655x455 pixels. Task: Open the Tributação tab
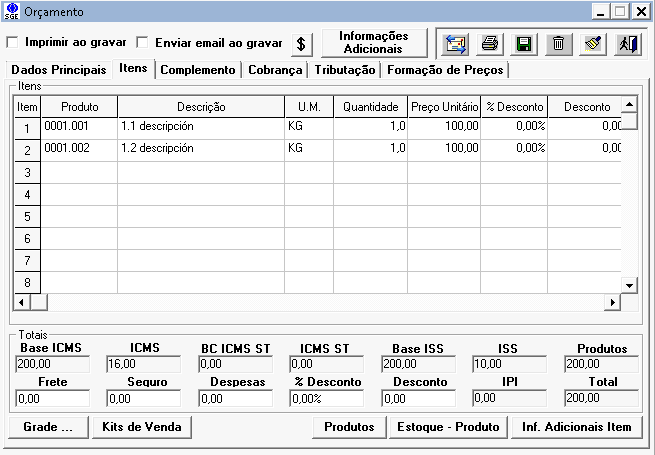coord(344,70)
